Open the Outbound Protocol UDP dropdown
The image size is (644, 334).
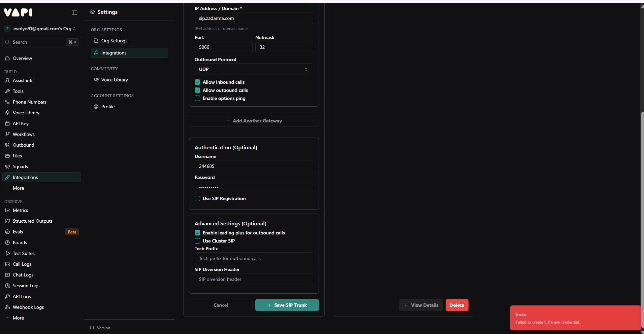(254, 69)
